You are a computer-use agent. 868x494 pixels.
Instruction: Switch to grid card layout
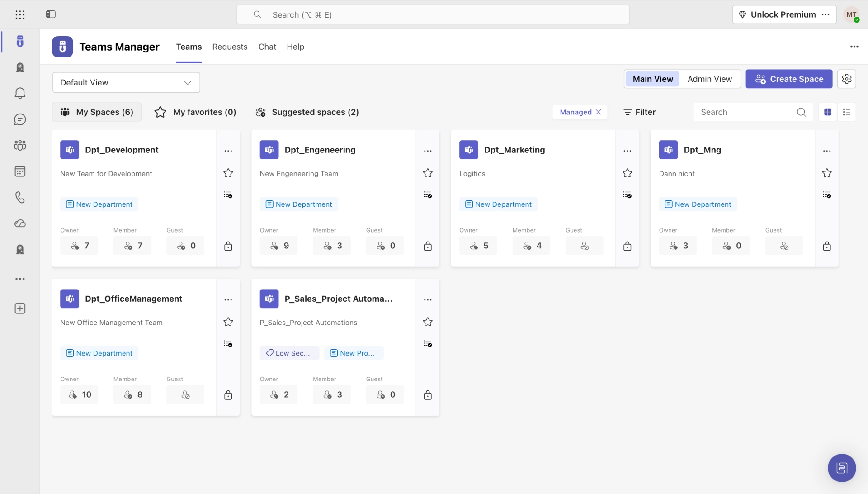pos(828,112)
